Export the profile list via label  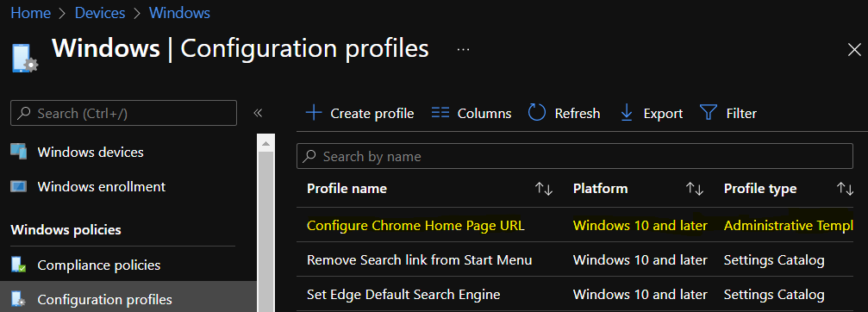click(x=663, y=114)
